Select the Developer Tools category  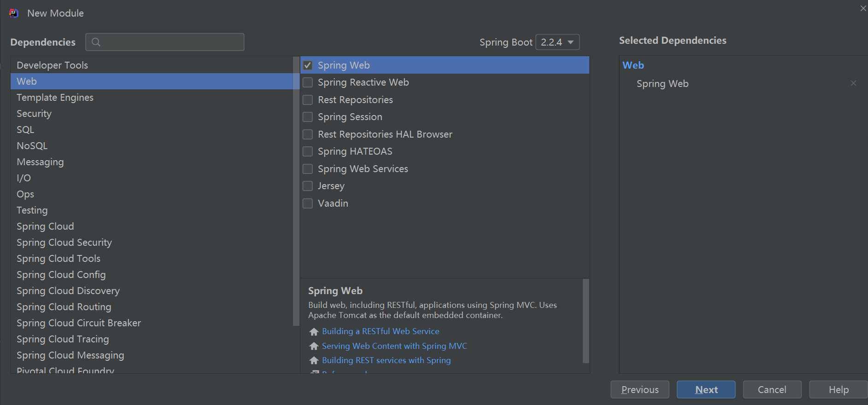coord(152,65)
